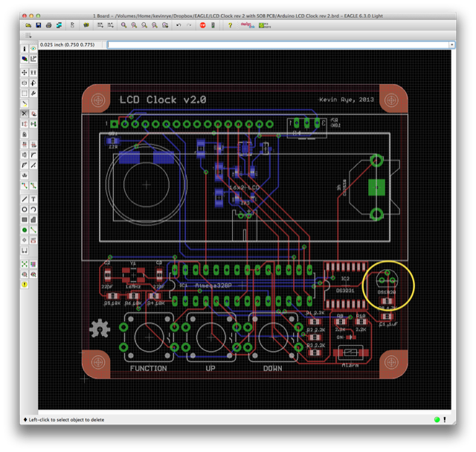Select the green Via tool
The height and width of the screenshot is (452, 476).
coord(25,230)
